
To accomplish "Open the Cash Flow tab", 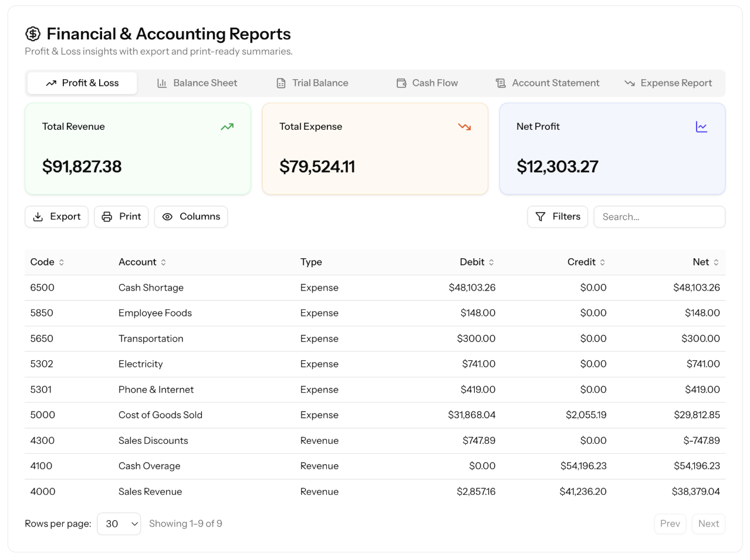I will pyautogui.click(x=427, y=83).
